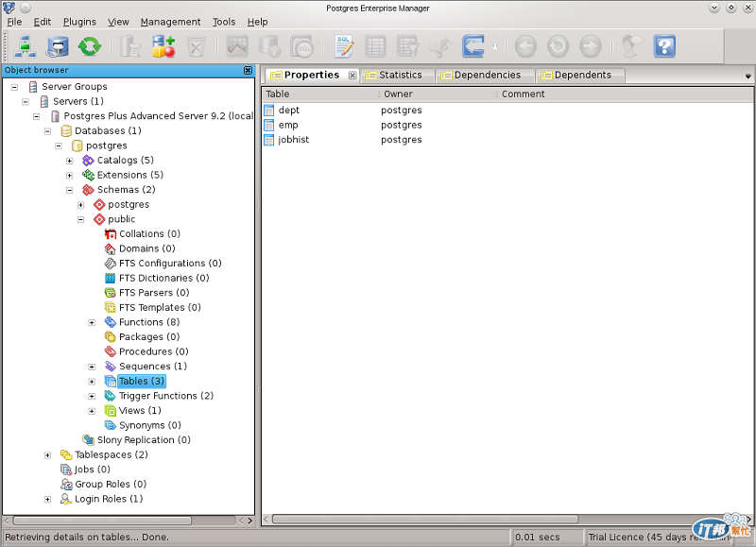This screenshot has height=547, width=756.
Task: Click the blue return arrow plugin icon
Action: point(473,46)
